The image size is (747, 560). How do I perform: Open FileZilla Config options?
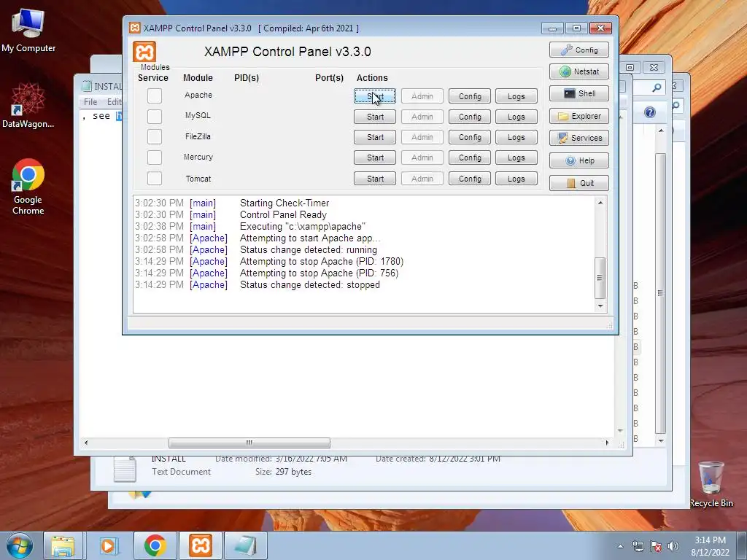(x=470, y=137)
